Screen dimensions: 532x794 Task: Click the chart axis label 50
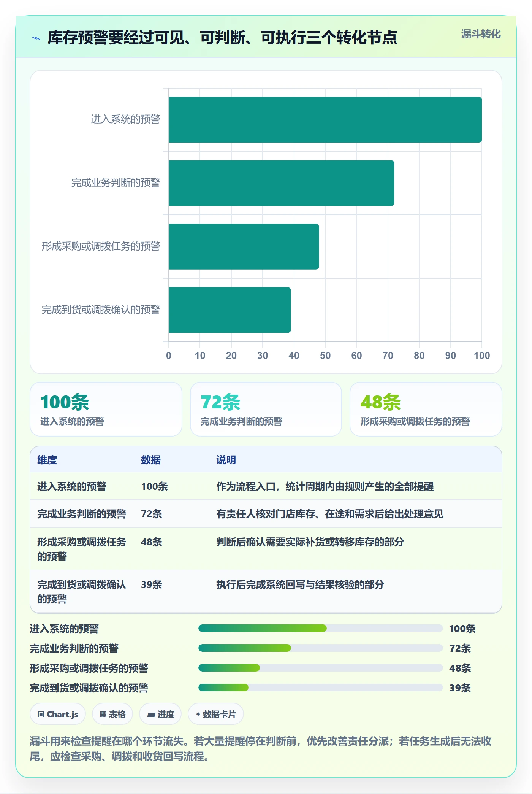click(325, 356)
